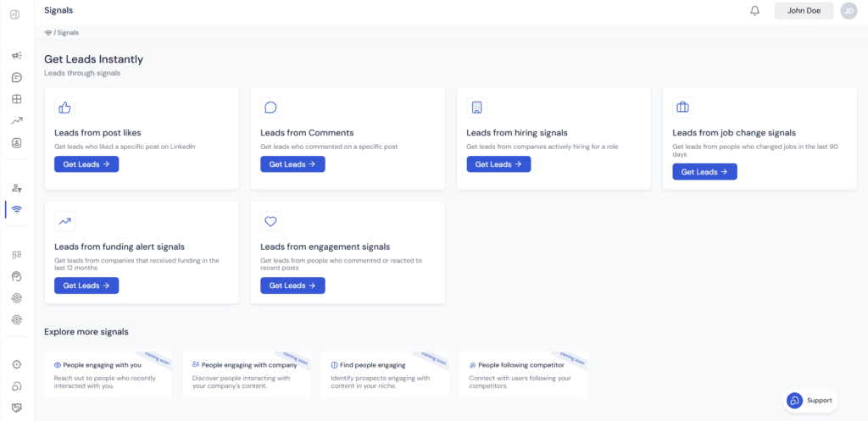Open the Support chat button
Screen dimensions: 868x421
point(810,400)
